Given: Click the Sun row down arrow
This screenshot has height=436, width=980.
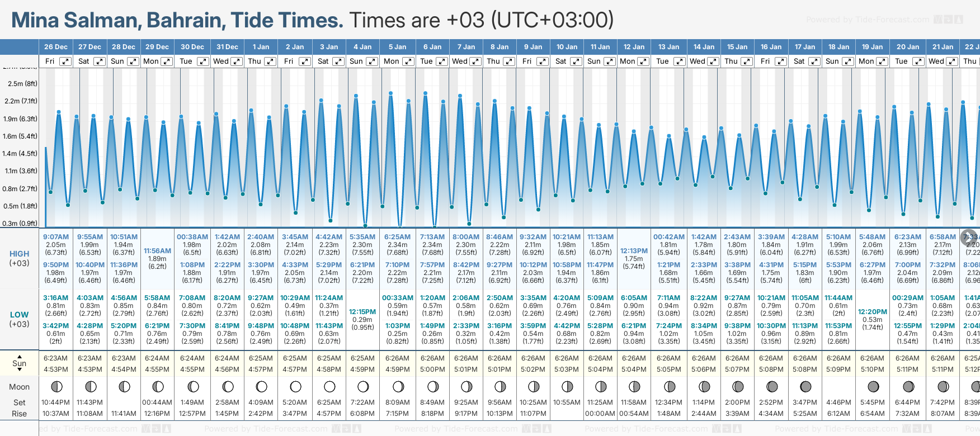Looking at the screenshot, I should point(20,371).
